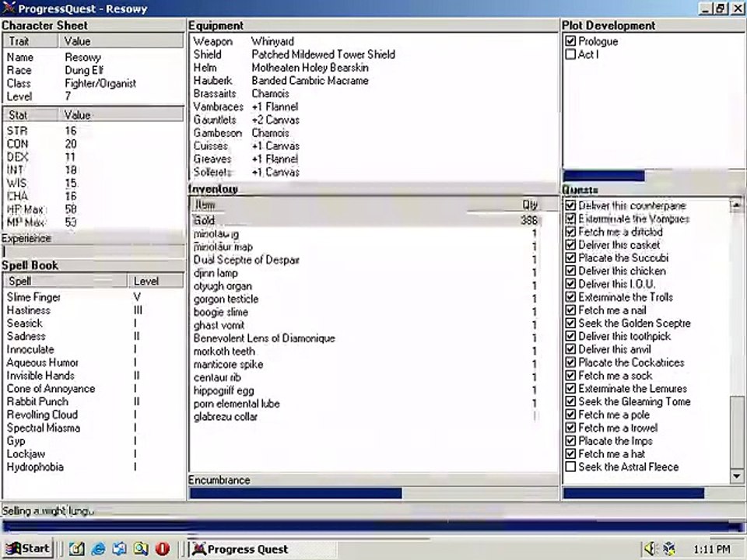Select Progress Quest taskbar button
Screen dimensions: 747x560
(x=261, y=549)
